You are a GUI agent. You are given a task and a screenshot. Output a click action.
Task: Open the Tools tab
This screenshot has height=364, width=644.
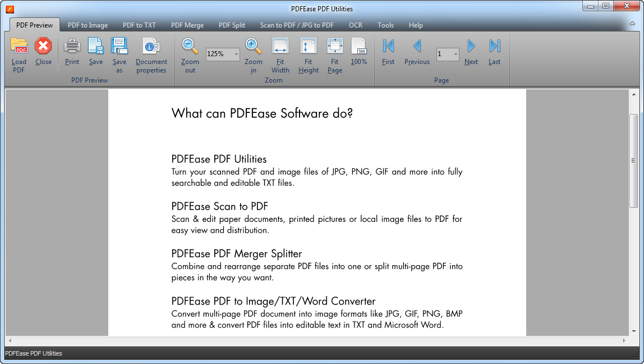(385, 25)
